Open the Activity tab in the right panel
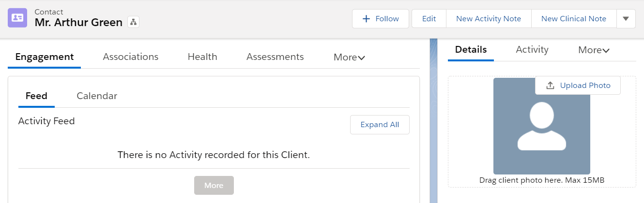The height and width of the screenshot is (203, 644). click(x=532, y=50)
